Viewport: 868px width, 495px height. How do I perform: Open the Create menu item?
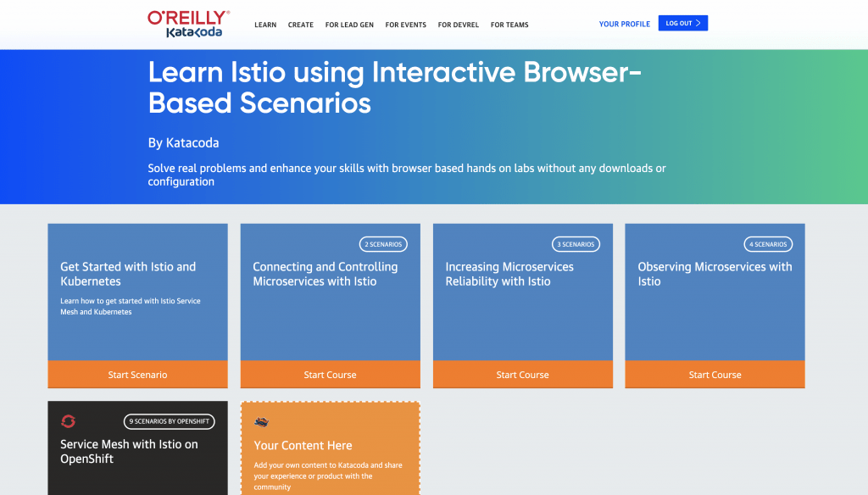coord(301,25)
